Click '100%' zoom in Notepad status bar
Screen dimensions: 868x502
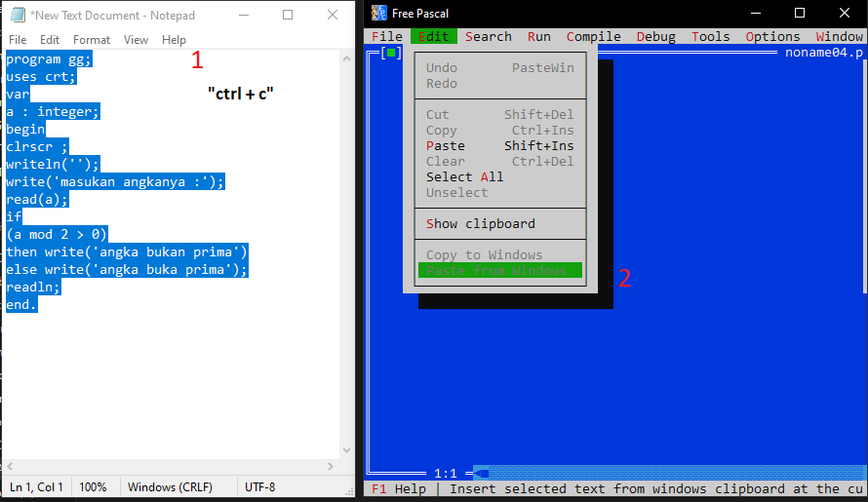pos(93,487)
